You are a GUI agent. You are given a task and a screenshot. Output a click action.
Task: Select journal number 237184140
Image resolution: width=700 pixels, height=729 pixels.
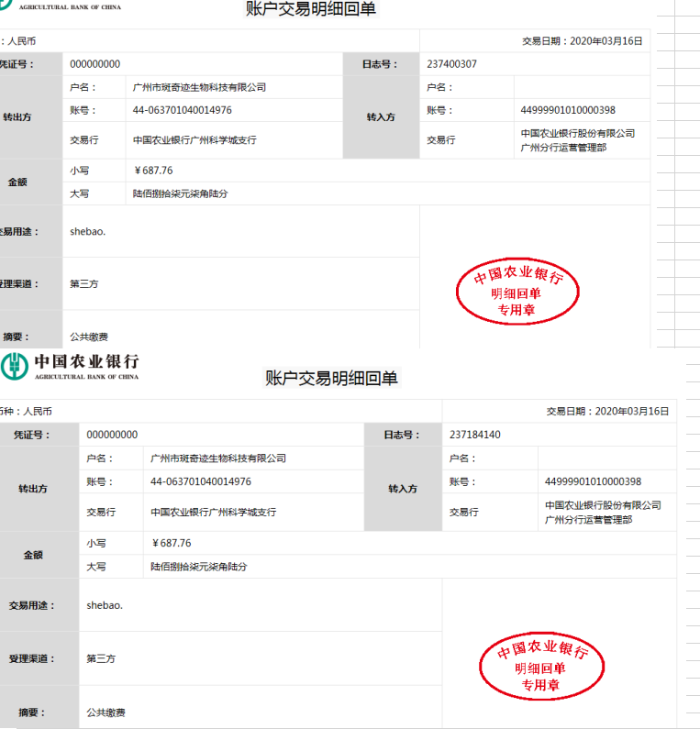(x=475, y=435)
